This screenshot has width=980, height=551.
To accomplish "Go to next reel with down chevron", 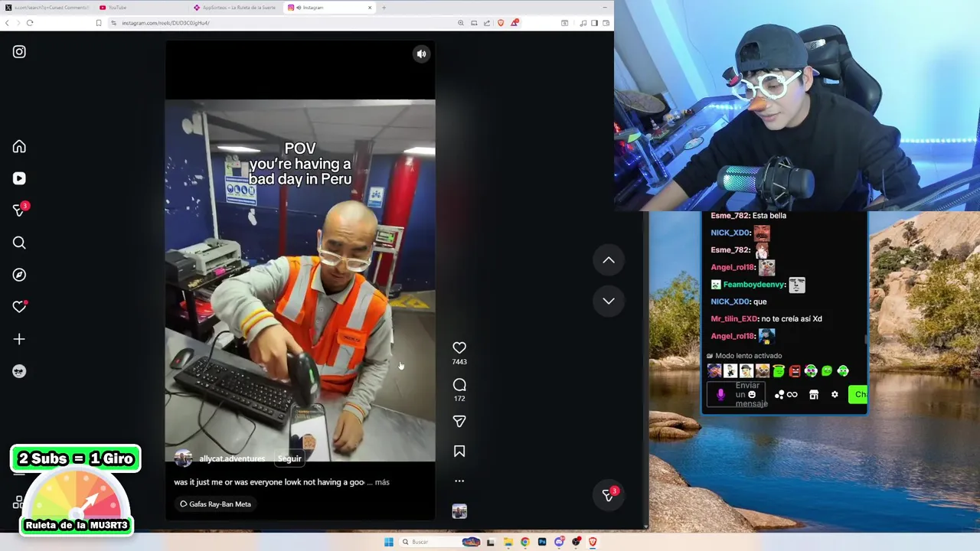I will coord(609,301).
